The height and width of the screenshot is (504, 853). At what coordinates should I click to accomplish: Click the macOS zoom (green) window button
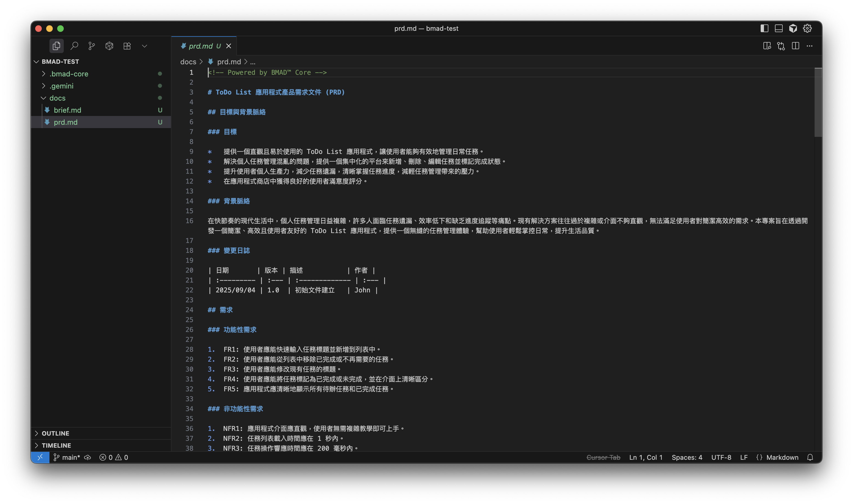pos(60,29)
